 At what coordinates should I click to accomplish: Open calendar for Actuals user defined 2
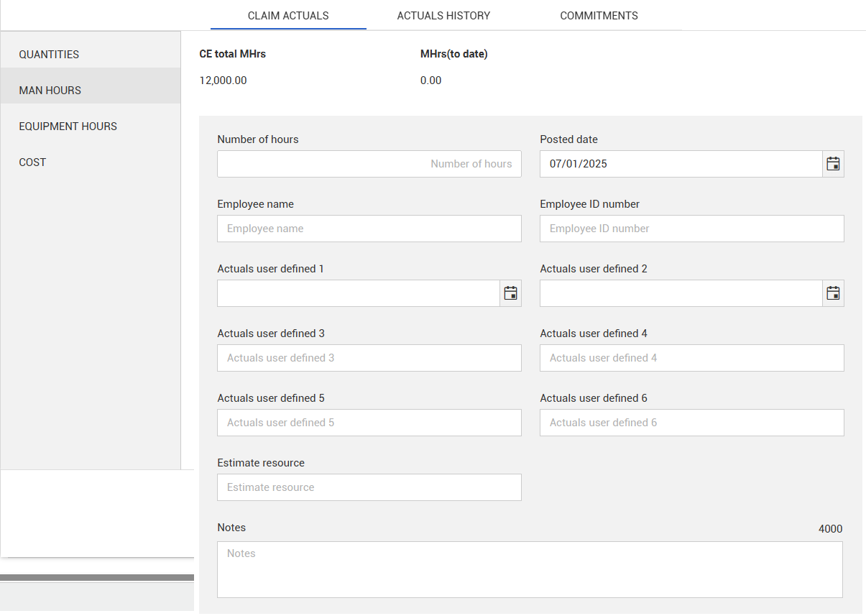pyautogui.click(x=833, y=293)
